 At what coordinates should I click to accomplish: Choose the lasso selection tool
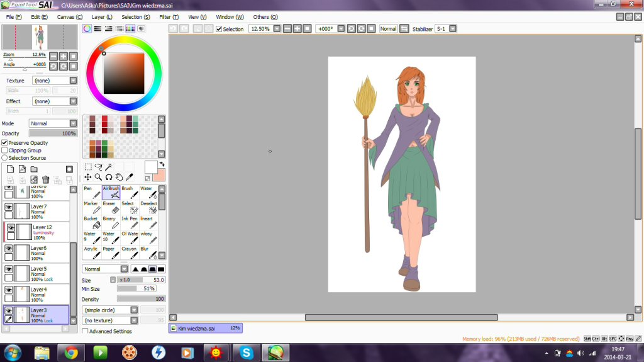pos(98,167)
